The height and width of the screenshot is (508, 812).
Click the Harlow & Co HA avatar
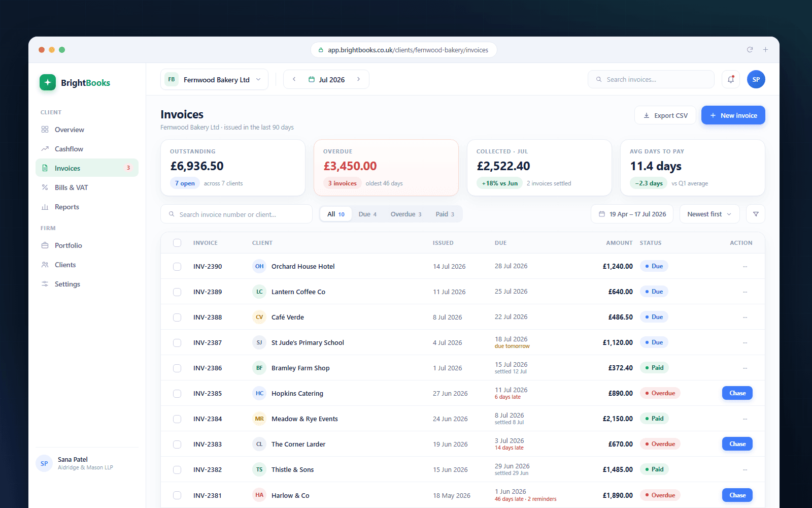(259, 495)
